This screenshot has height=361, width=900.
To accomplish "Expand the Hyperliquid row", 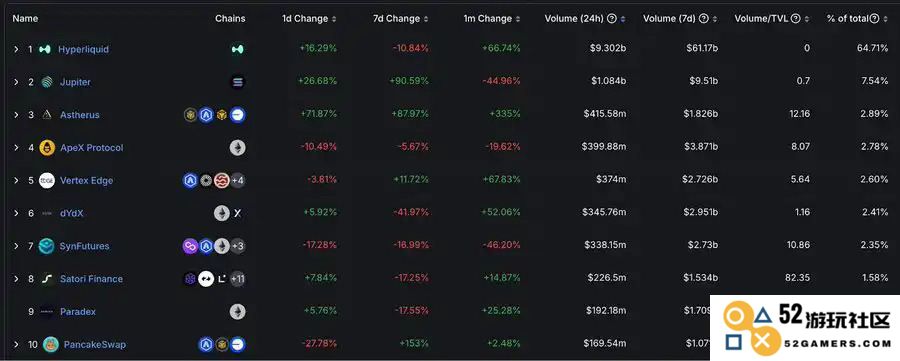I will pyautogui.click(x=17, y=49).
